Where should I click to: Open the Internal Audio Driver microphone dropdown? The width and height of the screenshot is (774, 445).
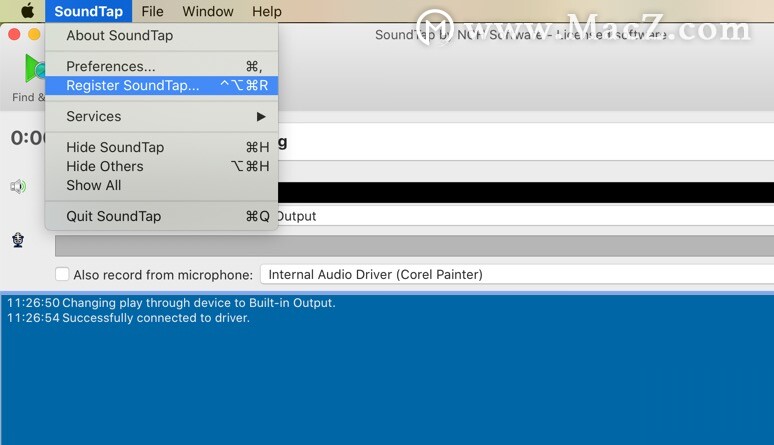tap(517, 274)
